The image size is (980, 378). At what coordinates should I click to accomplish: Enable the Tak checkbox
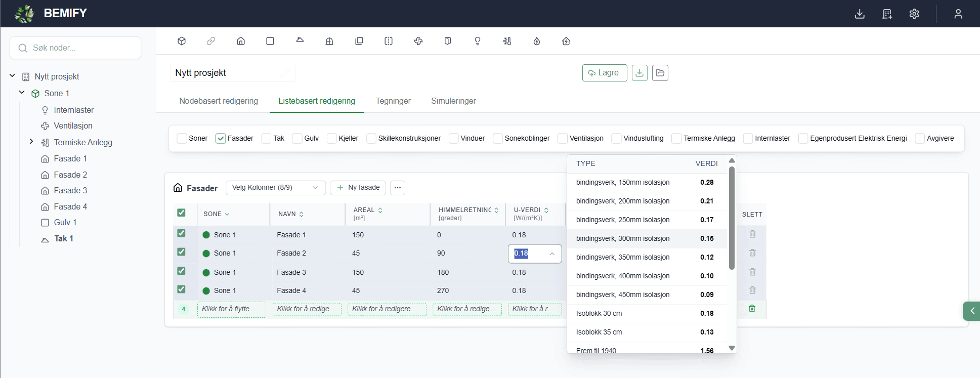coord(266,138)
